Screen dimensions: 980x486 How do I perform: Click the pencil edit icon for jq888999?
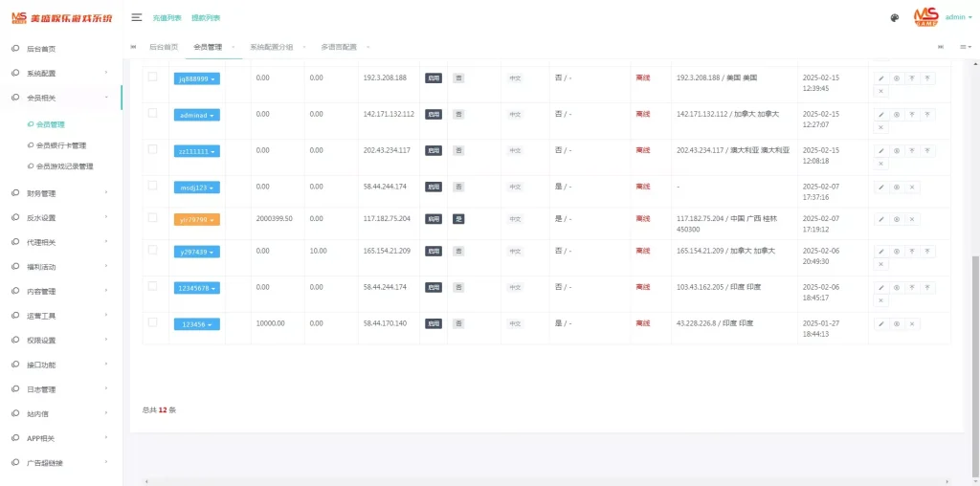[x=881, y=78]
